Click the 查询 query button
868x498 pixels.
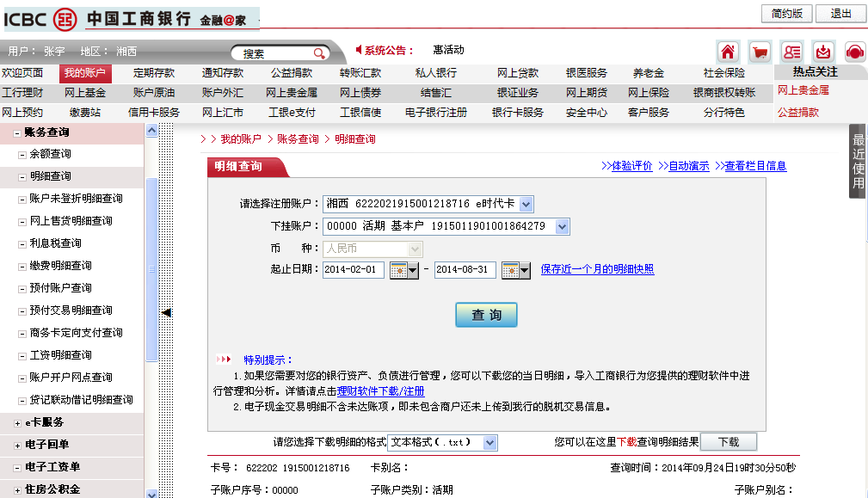coord(486,315)
